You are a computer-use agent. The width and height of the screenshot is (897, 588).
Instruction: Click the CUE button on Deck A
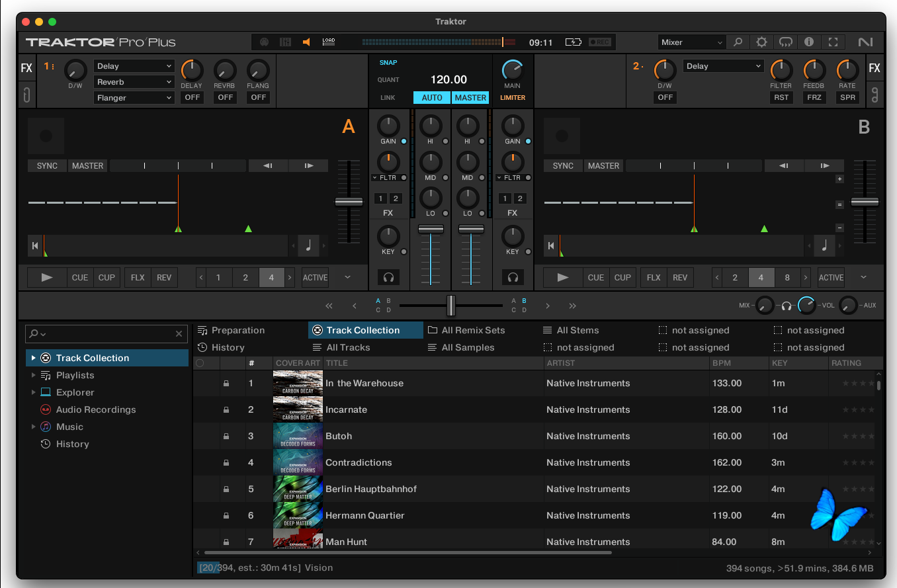(80, 278)
